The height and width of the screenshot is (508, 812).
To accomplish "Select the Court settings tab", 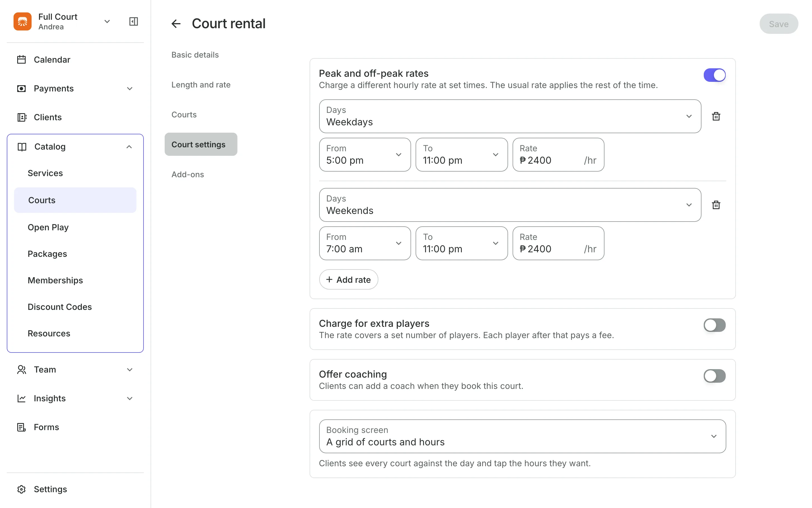I will click(x=201, y=144).
